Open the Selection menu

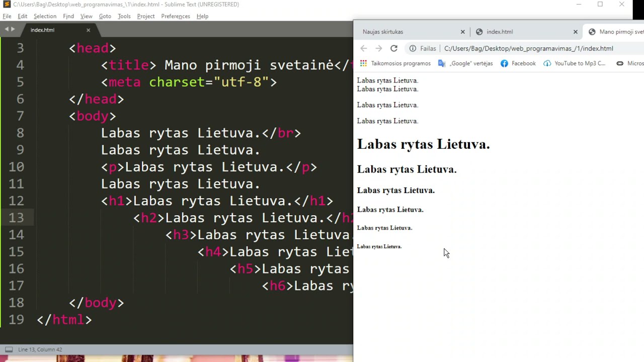(x=45, y=16)
